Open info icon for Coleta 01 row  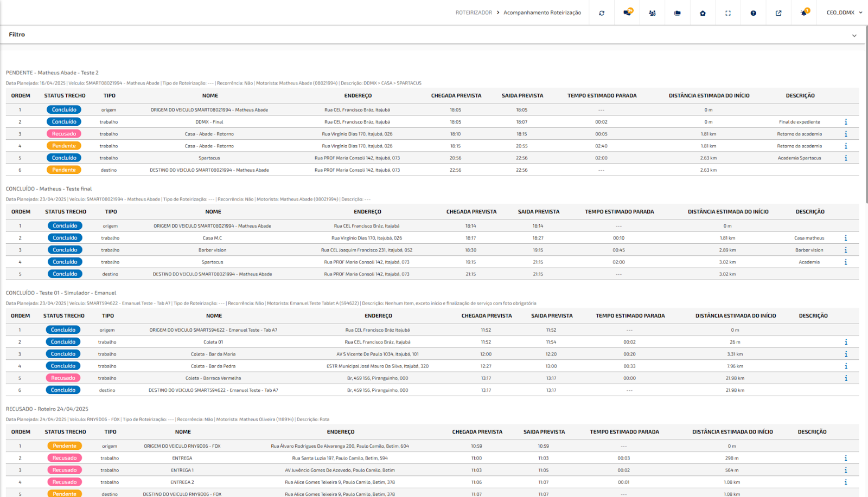[x=846, y=342]
